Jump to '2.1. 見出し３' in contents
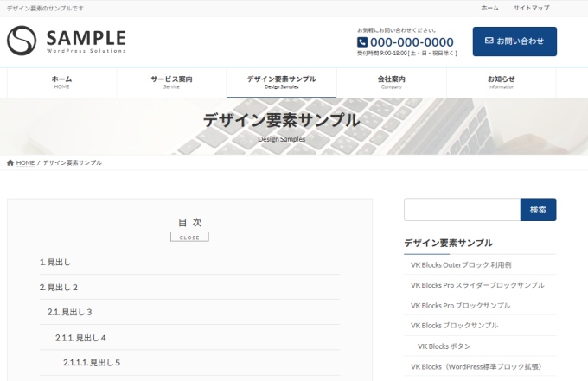Viewport: 588px width, 381px height. click(69, 312)
